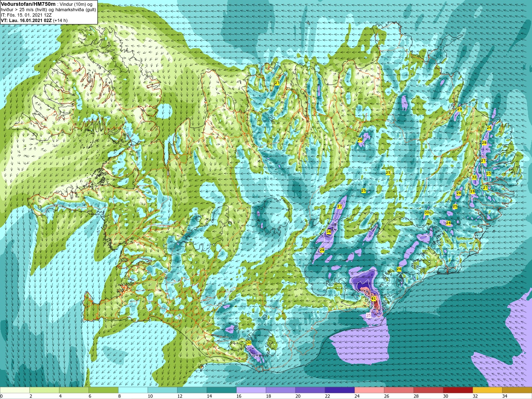Click the yellow '41' maximum gust label

click(374, 298)
